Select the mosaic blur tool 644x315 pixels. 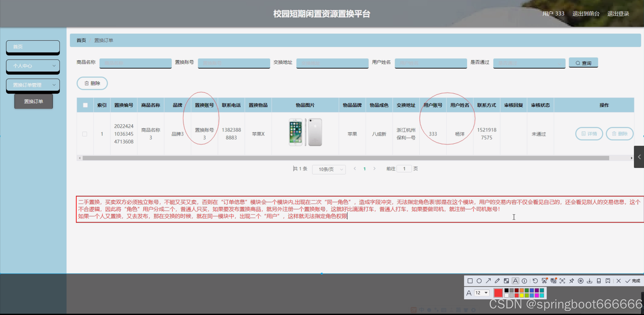coord(506,281)
